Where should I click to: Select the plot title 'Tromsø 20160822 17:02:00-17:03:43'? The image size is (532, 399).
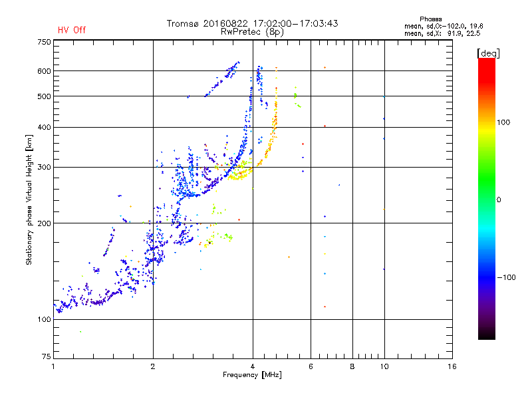(x=252, y=23)
